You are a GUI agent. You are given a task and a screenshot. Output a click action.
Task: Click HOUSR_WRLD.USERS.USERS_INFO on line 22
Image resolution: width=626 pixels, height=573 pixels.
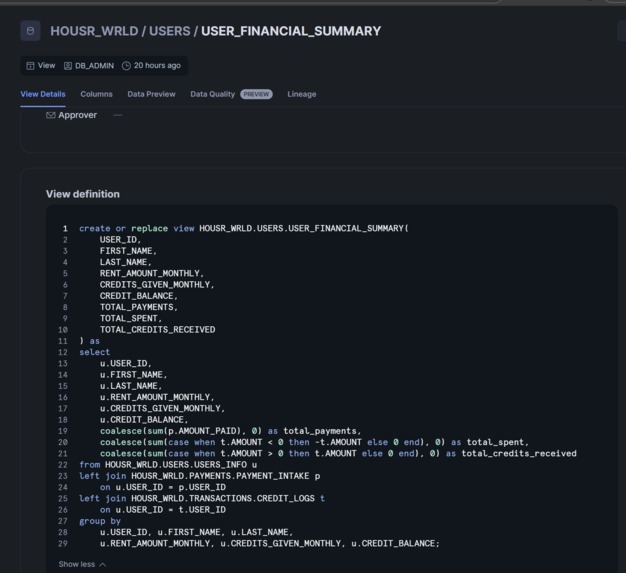tap(176, 465)
